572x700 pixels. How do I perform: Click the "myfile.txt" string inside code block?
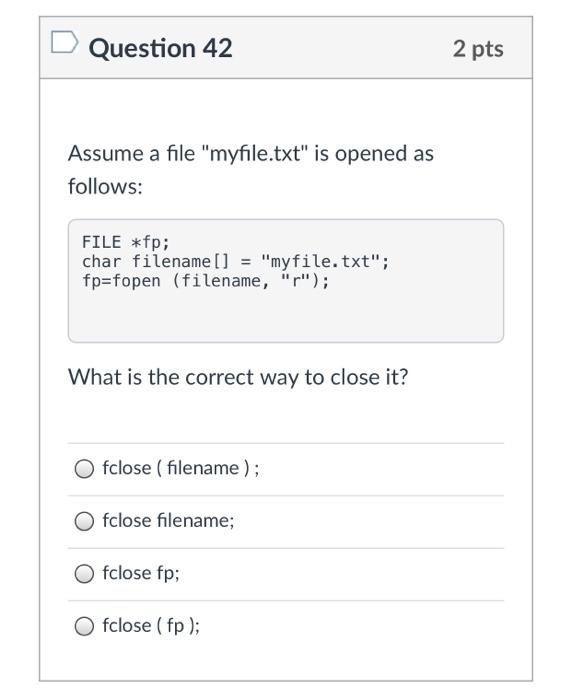pos(321,261)
